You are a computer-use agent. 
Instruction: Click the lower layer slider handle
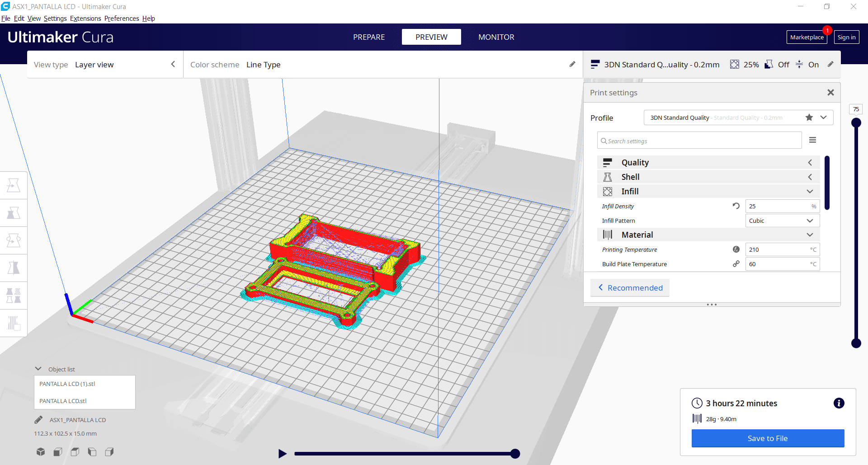tap(856, 343)
